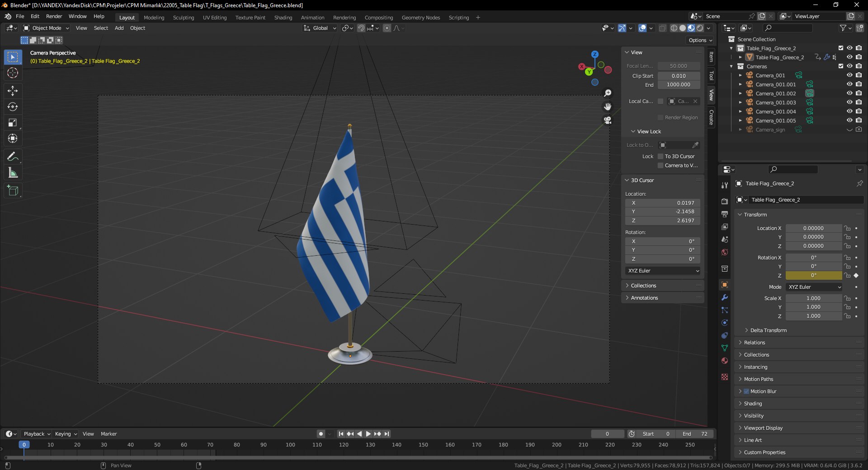Select the Annotate tool
Viewport: 868px width, 470px height.
[13, 157]
